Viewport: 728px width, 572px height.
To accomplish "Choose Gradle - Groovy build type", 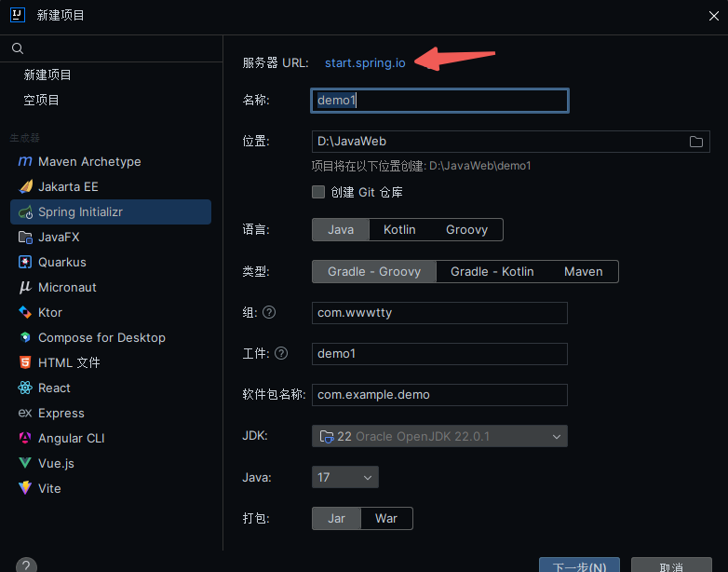I will [x=374, y=271].
